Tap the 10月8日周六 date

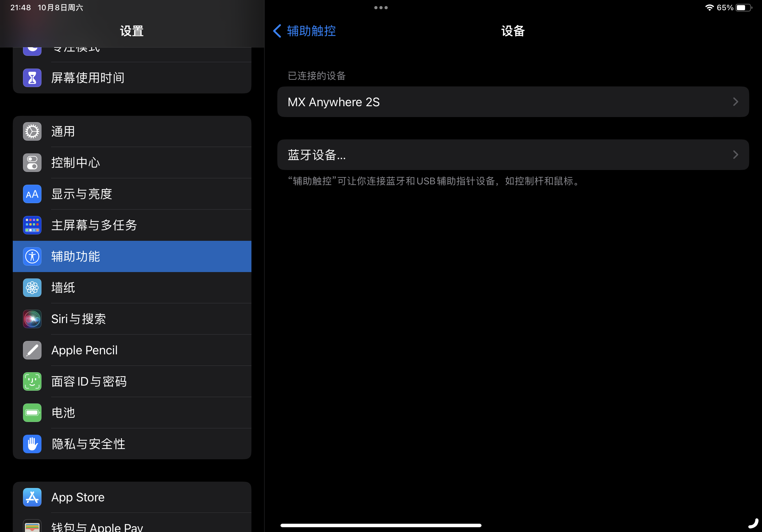[60, 7]
